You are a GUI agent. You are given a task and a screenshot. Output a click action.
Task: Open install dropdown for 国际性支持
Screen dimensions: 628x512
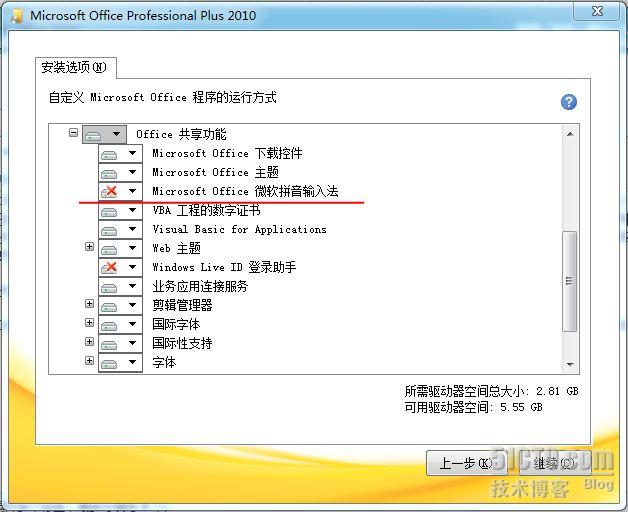(120, 343)
